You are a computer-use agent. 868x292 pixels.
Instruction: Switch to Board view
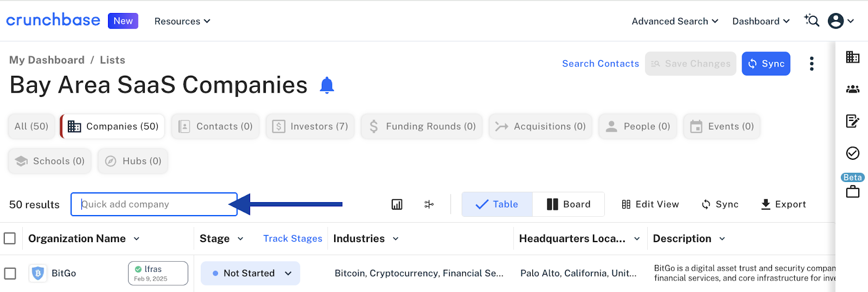pyautogui.click(x=569, y=204)
